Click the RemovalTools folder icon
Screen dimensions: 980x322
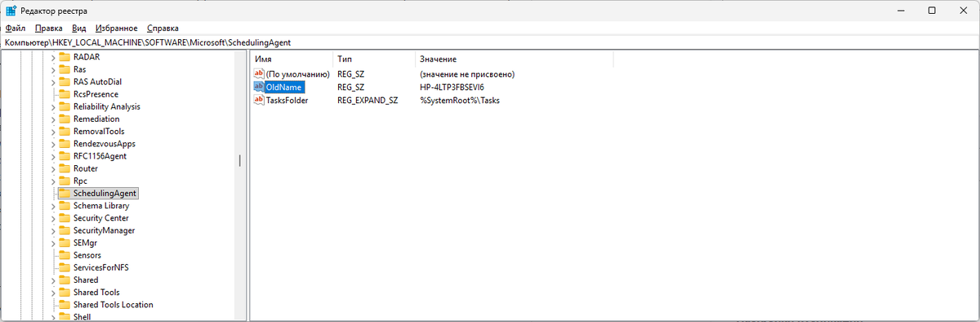pyautogui.click(x=65, y=131)
